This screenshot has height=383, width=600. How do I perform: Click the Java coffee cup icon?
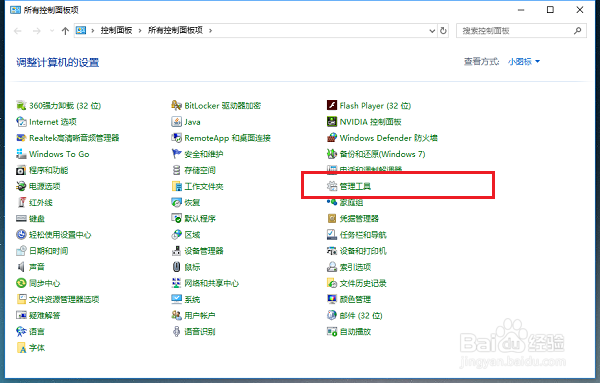click(x=176, y=122)
